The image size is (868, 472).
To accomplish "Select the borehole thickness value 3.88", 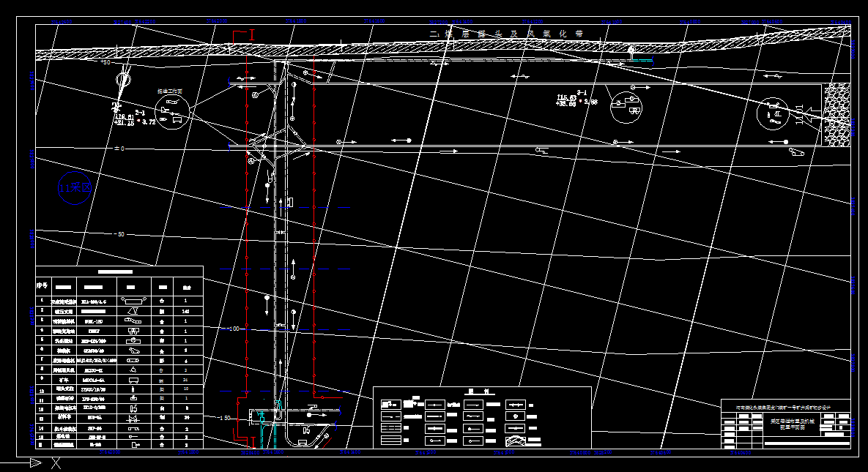I will [590, 102].
